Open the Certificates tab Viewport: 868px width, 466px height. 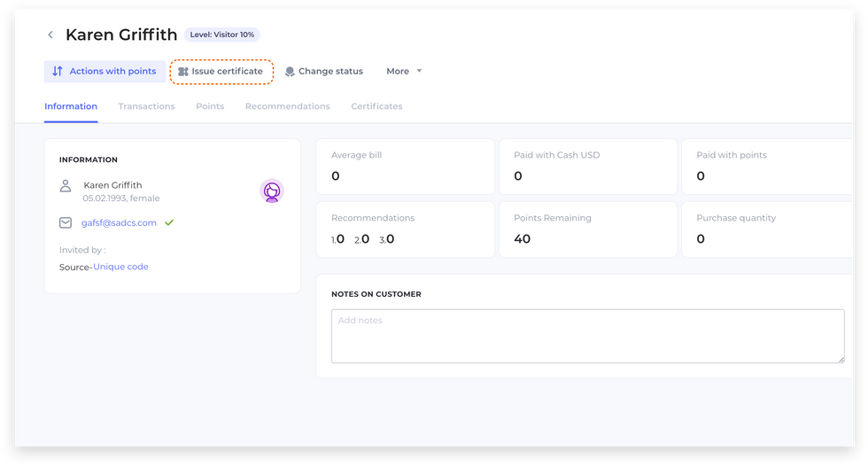(376, 106)
